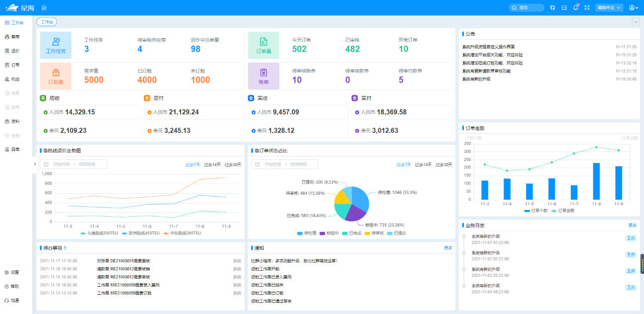This screenshot has height=314, width=644.
Task: Expand the tab list dropdown arrow
Action: (635, 22)
